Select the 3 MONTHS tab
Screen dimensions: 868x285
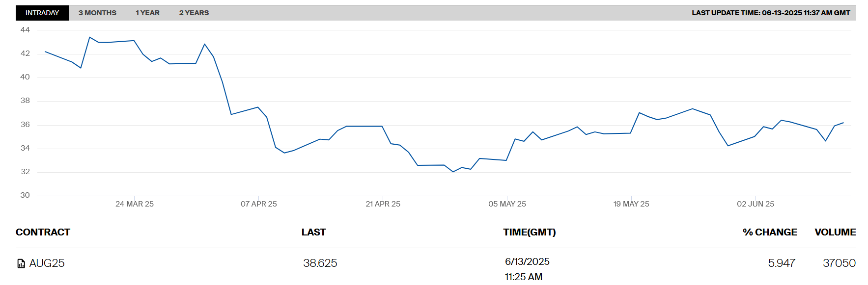tap(97, 13)
